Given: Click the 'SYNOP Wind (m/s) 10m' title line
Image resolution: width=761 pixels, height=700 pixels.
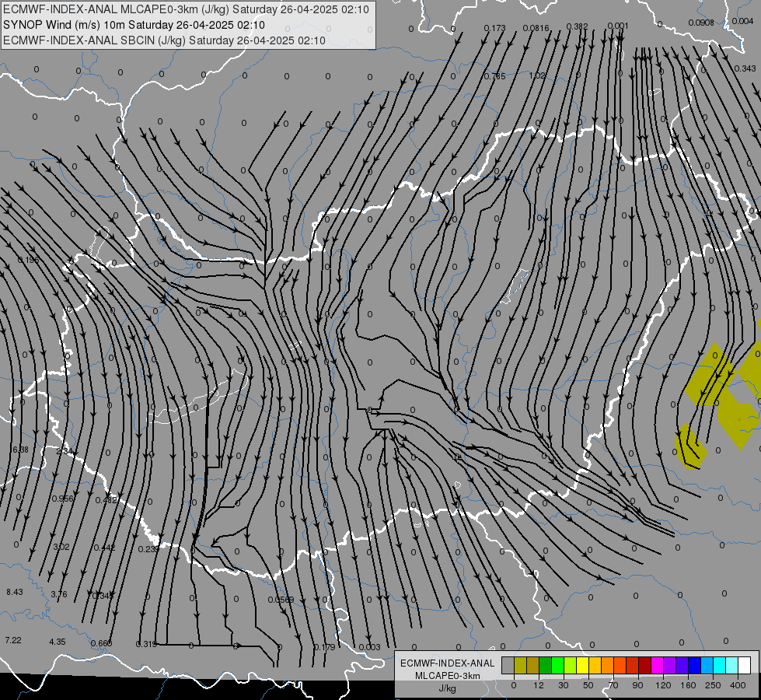Looking at the screenshot, I should [134, 25].
